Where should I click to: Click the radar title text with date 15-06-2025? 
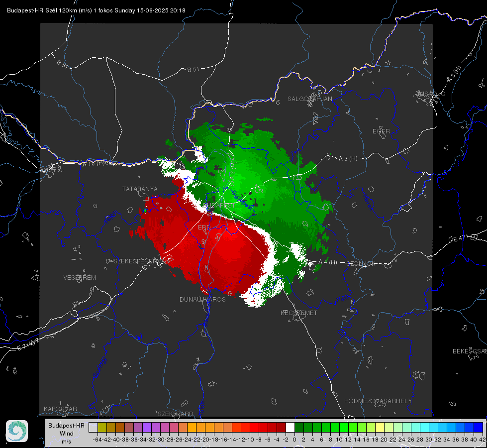click(x=96, y=10)
